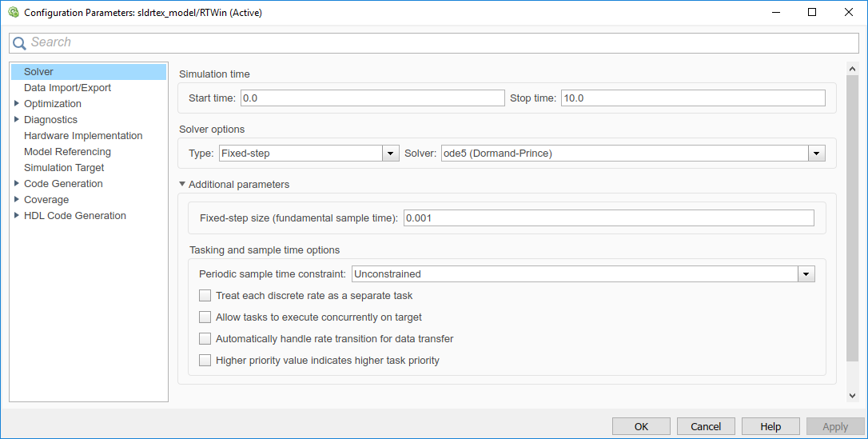
Task: Click the scroll down arrow of the pane
Action: click(x=852, y=395)
